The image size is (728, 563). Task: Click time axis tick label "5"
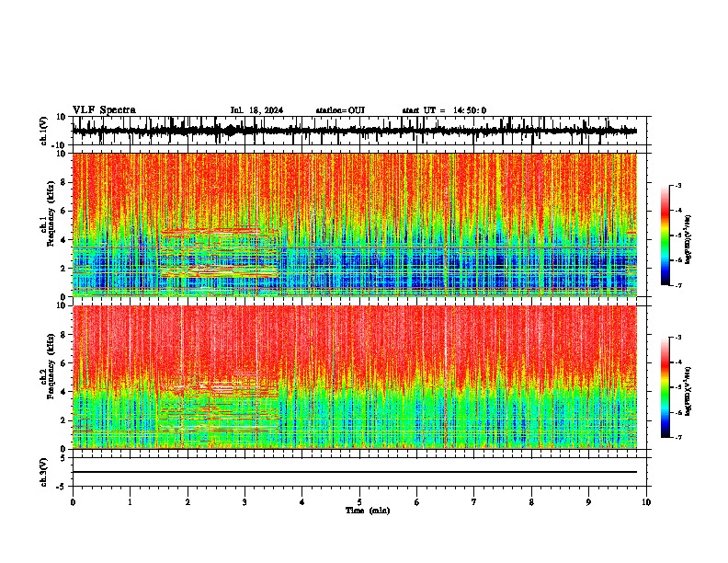click(x=359, y=502)
